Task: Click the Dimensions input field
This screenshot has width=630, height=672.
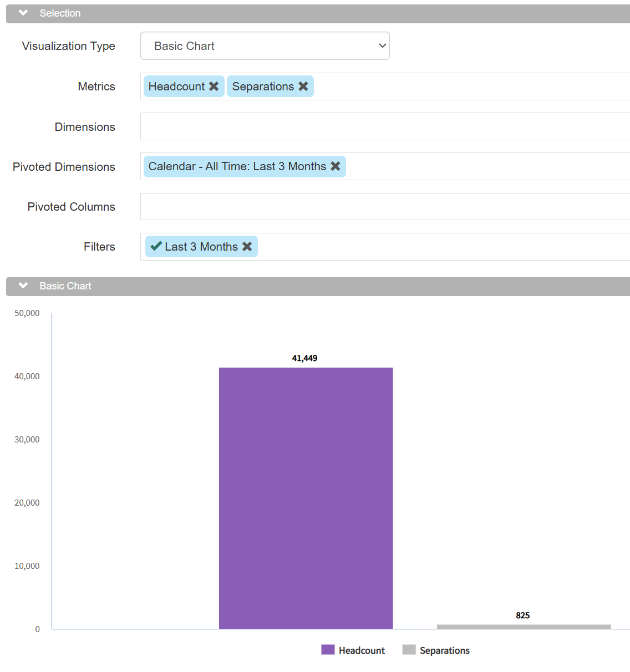Action: point(385,127)
